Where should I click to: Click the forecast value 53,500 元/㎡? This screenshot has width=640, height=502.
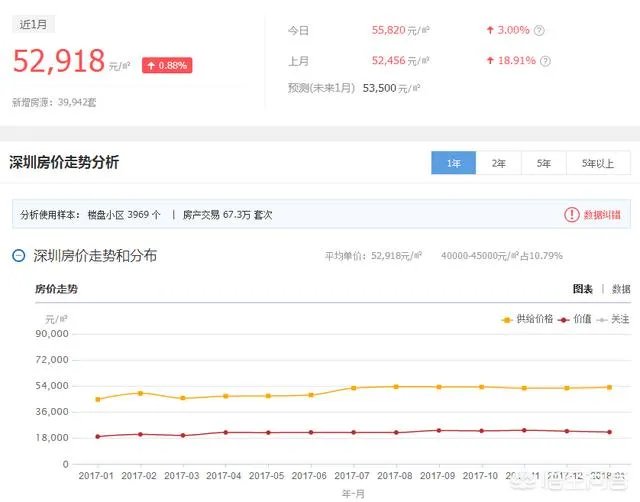coord(391,88)
